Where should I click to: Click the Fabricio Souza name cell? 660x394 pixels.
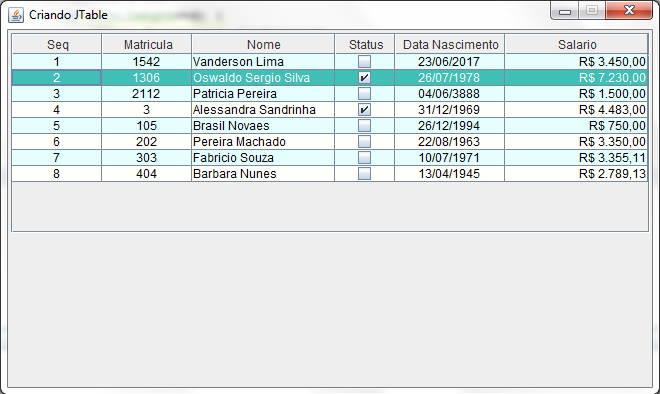(263, 158)
